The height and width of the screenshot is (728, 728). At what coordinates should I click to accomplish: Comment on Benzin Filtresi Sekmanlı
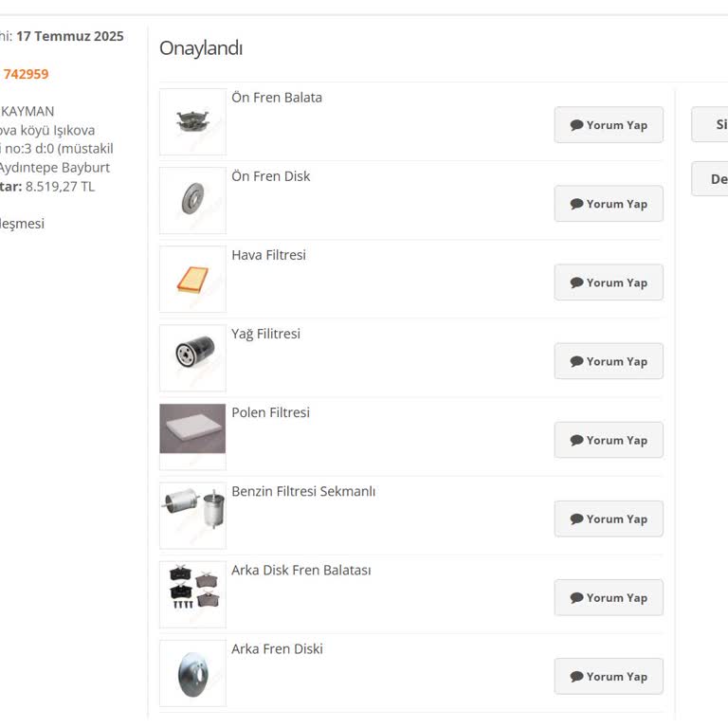click(x=609, y=519)
